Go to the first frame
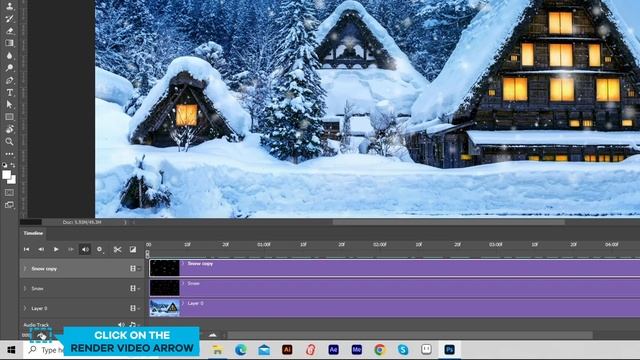 [27, 249]
